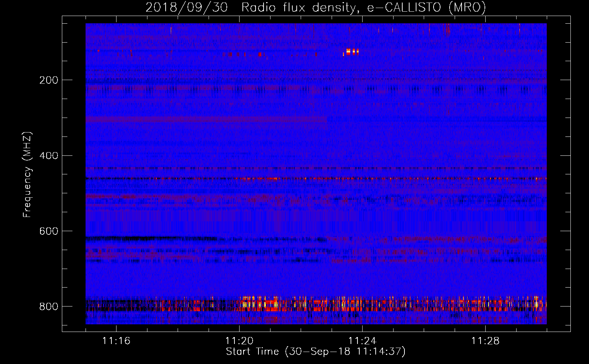Click the 'Frequency (MHZ)' axis label
The width and height of the screenshot is (589, 364).
pos(27,174)
